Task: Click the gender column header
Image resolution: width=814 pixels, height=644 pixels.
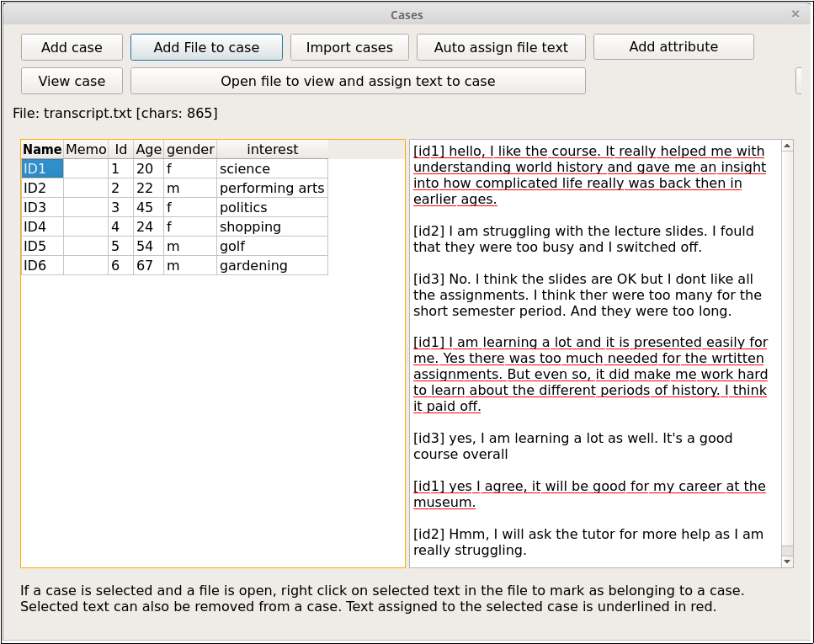Action: tap(190, 150)
